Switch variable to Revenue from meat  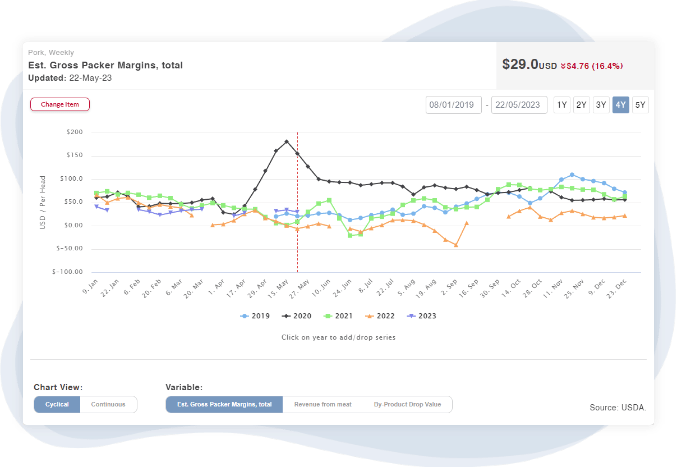tap(323, 405)
